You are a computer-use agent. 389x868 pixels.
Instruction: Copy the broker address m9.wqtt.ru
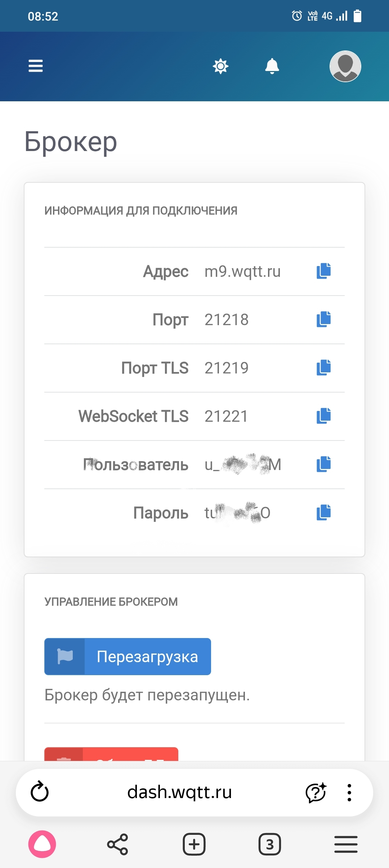click(x=323, y=271)
